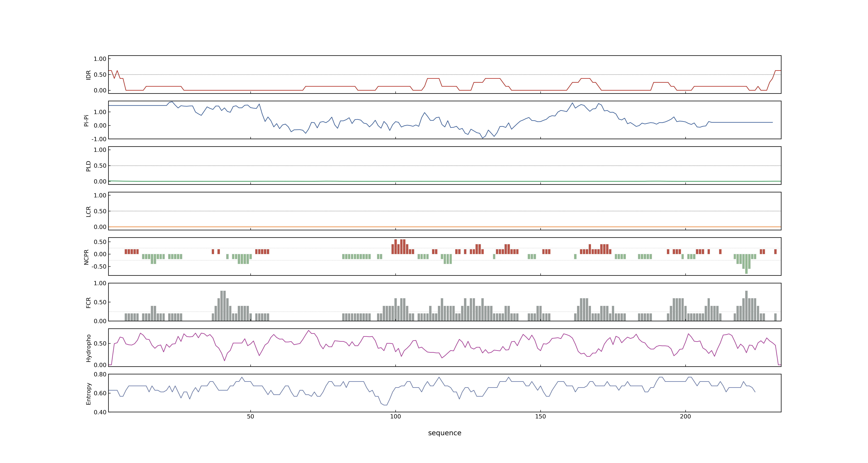Click the -1.00 tick on Pi-Pi axis
Screen dimensions: 868x463
tap(99, 139)
